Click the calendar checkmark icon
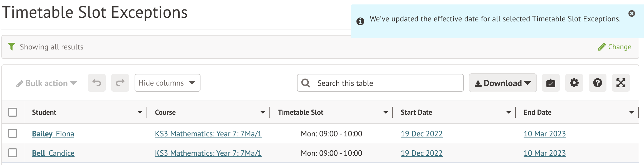The width and height of the screenshot is (644, 165). coord(551,83)
